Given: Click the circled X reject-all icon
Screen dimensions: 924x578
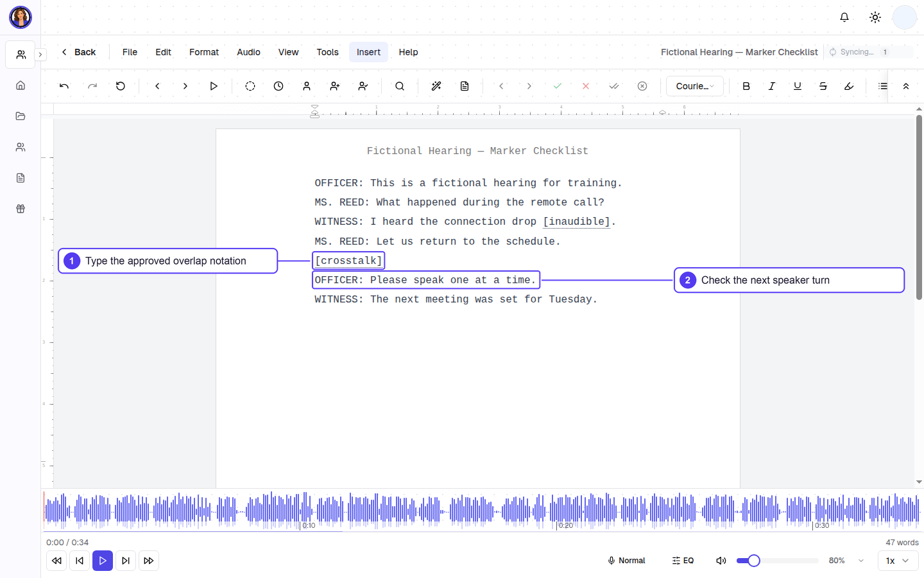Looking at the screenshot, I should 642,86.
